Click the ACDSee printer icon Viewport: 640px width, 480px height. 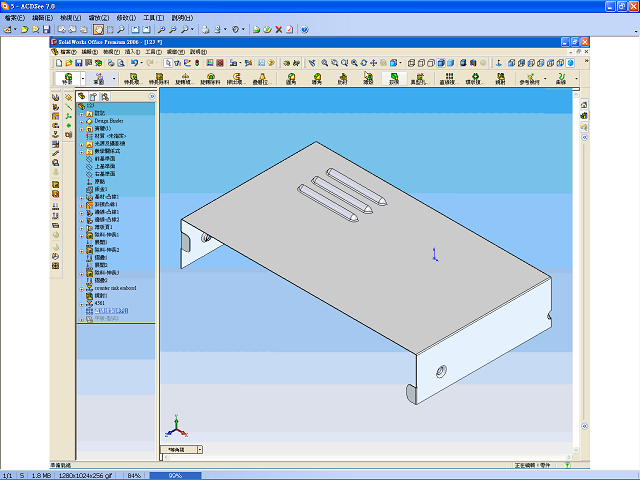coord(206,29)
